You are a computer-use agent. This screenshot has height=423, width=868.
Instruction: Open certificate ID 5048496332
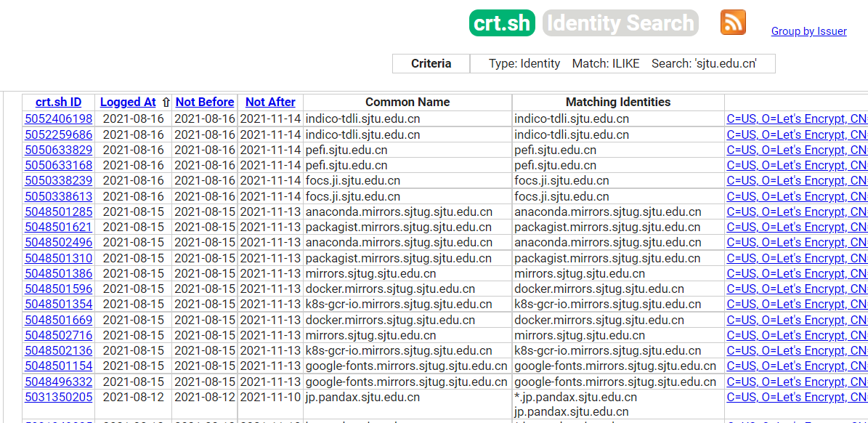(x=59, y=382)
